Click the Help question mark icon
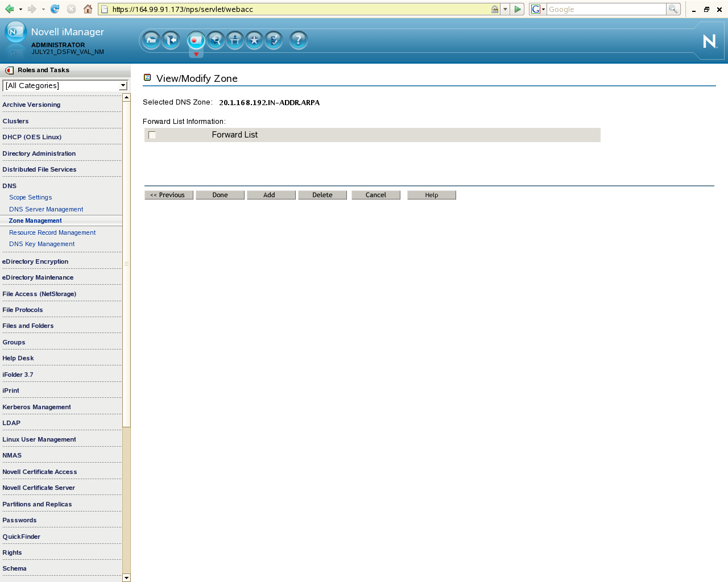The height and width of the screenshot is (582, 728). 298,40
